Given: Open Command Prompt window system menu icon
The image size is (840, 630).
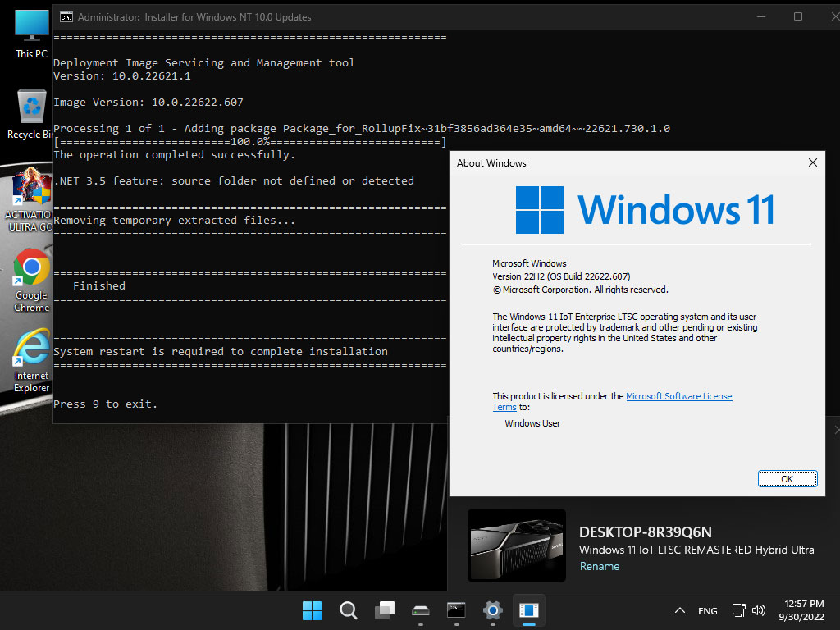Looking at the screenshot, I should [x=66, y=17].
